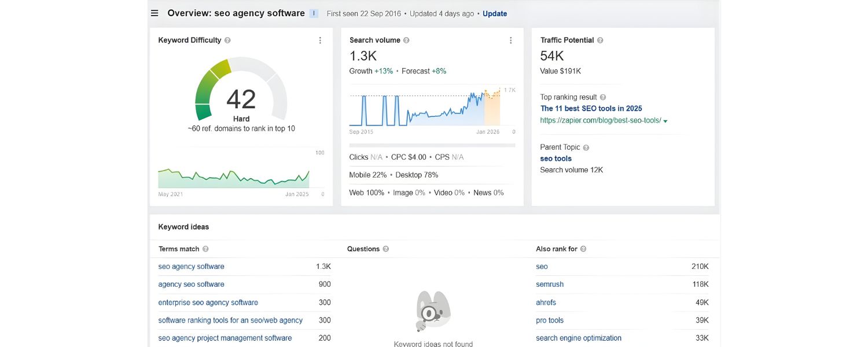Screen dimensions: 868x347
Task: Select the "seo agency software" keyword
Action: [x=191, y=266]
